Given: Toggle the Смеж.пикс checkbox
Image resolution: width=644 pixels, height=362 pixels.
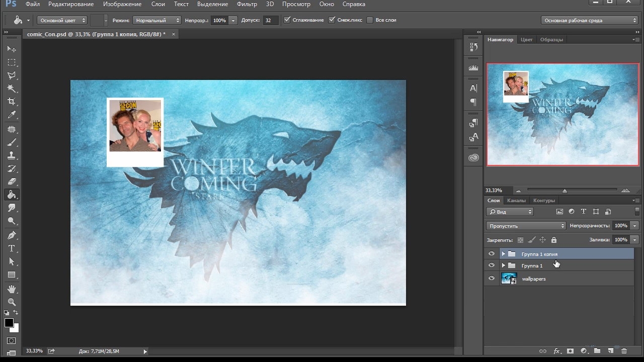Looking at the screenshot, I should click(332, 20).
